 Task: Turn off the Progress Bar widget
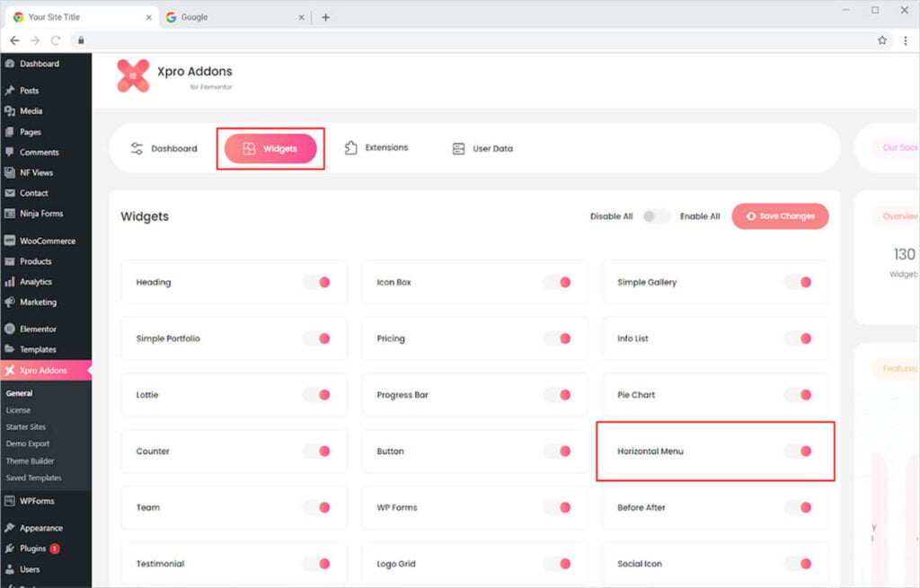pyautogui.click(x=557, y=395)
